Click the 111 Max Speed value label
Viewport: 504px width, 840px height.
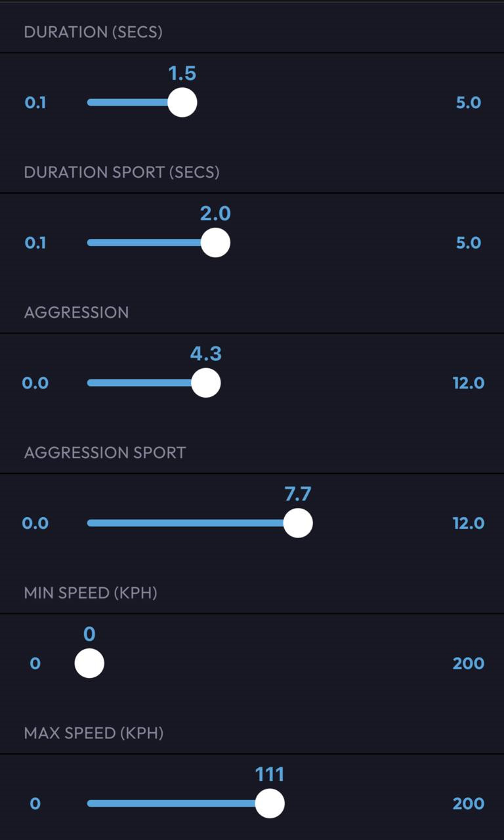pos(270,774)
